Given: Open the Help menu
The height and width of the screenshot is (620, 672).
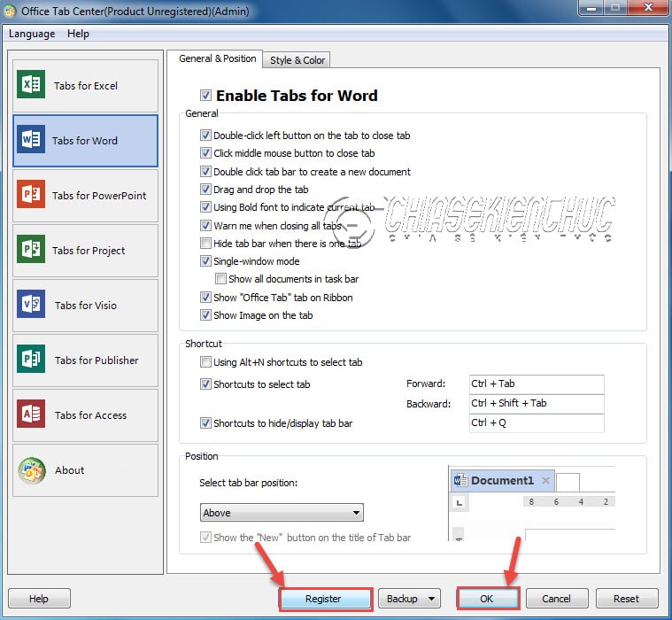Looking at the screenshot, I should point(78,34).
